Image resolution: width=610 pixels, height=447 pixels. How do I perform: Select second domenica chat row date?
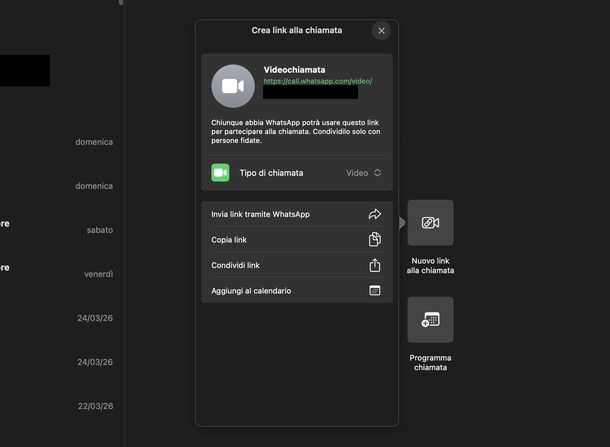coord(94,186)
